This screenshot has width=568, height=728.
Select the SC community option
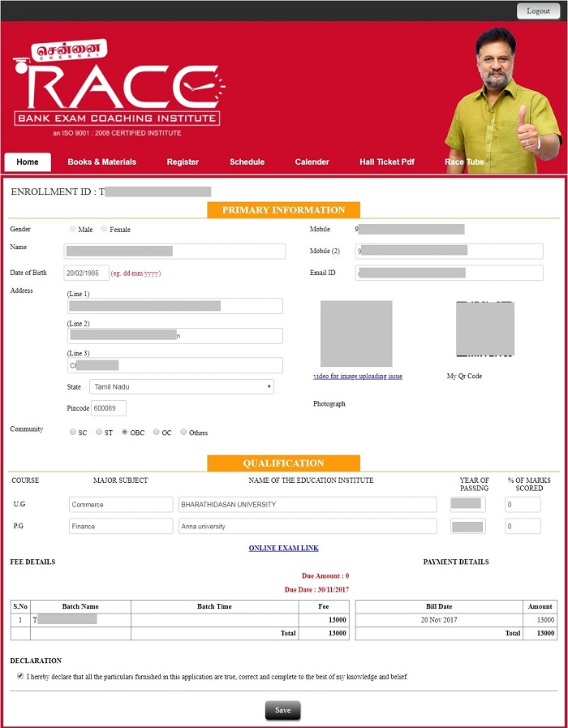tap(73, 432)
